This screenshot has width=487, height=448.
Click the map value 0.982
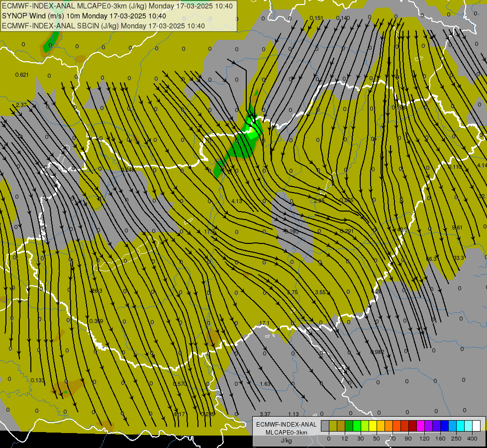(378, 352)
